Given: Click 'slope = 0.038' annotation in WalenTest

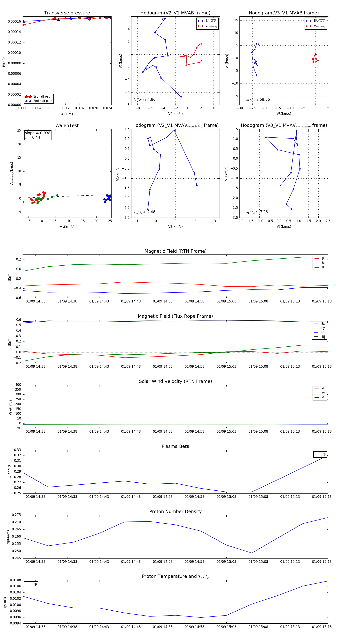Looking at the screenshot, I should click(37, 133).
